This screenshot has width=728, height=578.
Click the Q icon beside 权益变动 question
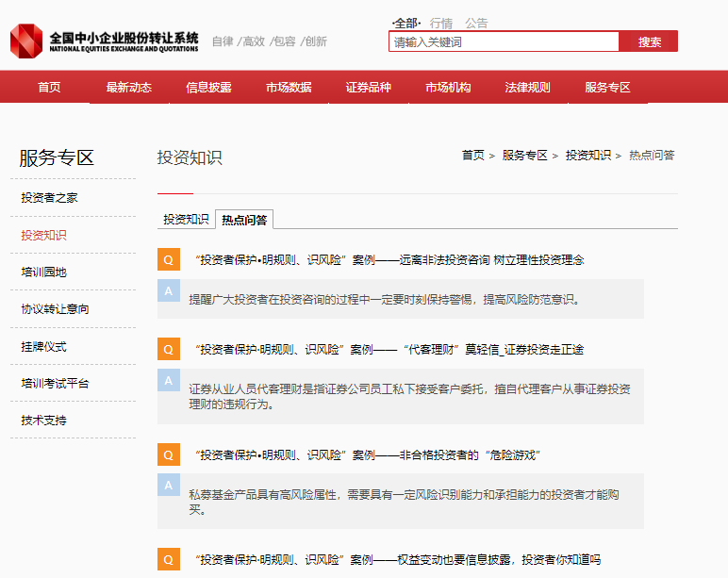(x=168, y=559)
